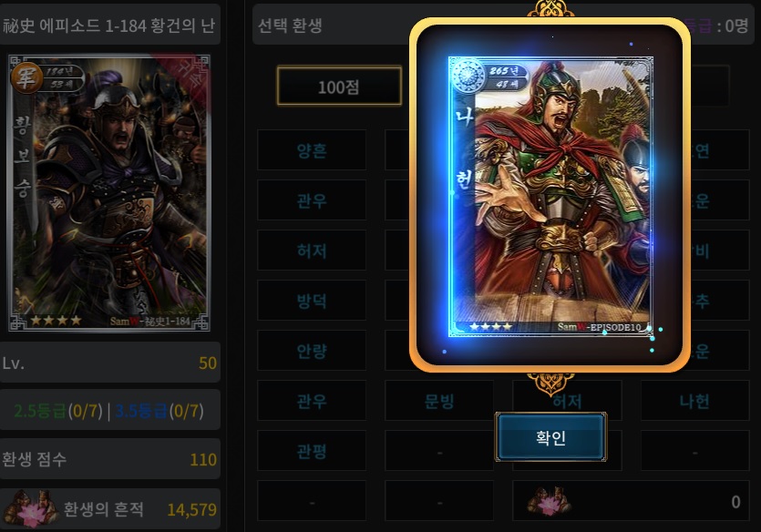Screen dimensions: 761x532
Task: Click the 나헌 card in the popup
Action: click(x=550, y=196)
